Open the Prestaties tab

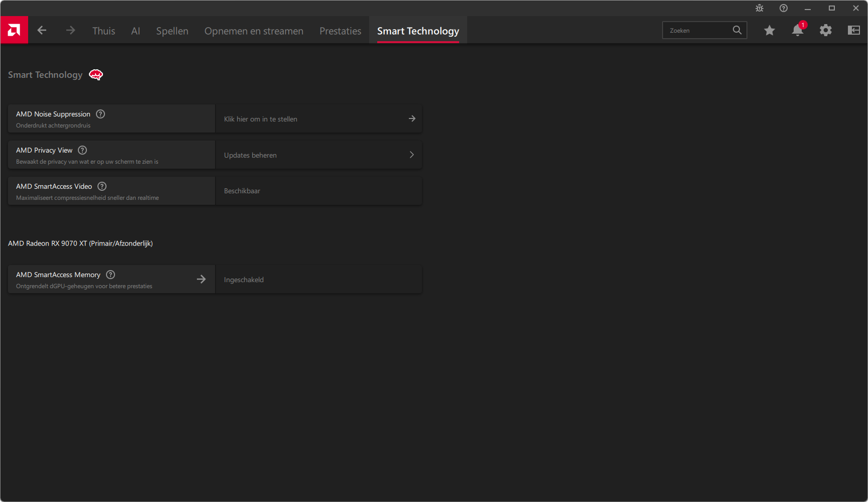[340, 31]
